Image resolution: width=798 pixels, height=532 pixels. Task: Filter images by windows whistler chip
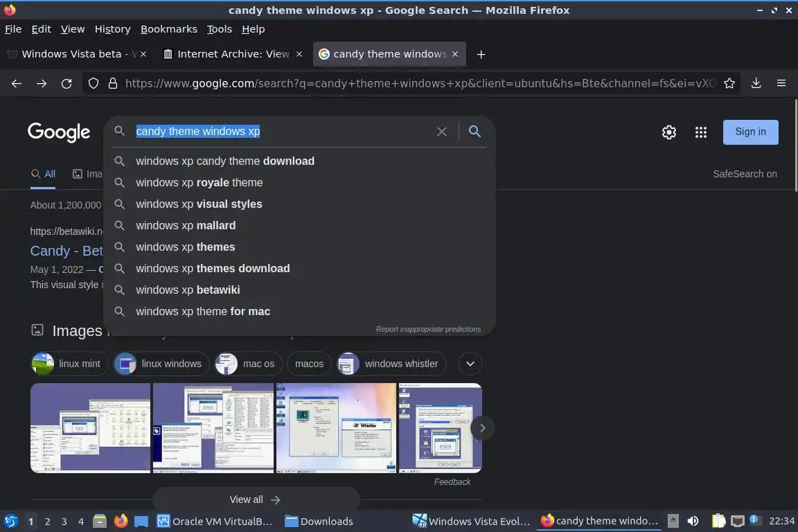(x=391, y=364)
